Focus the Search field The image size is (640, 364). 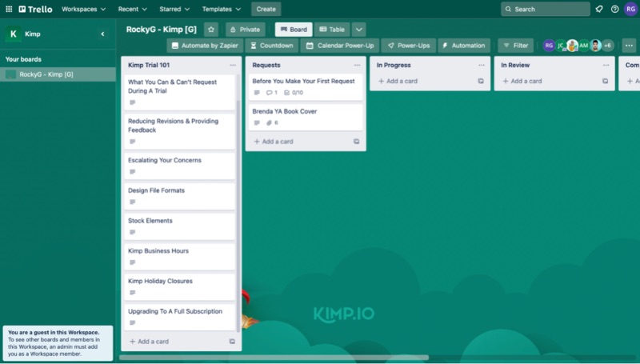[546, 9]
